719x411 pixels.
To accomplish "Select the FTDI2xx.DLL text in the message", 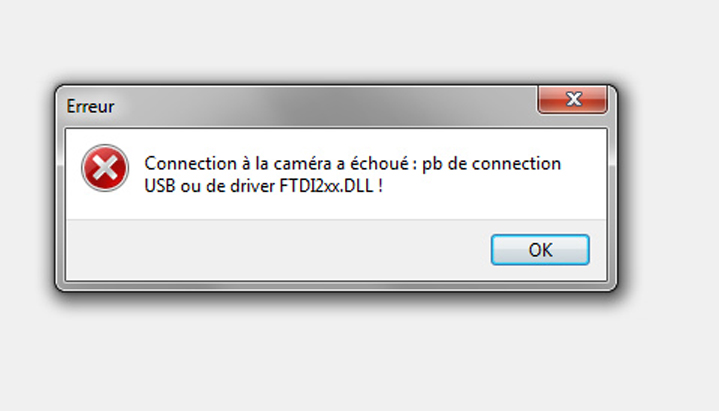I will coord(331,186).
